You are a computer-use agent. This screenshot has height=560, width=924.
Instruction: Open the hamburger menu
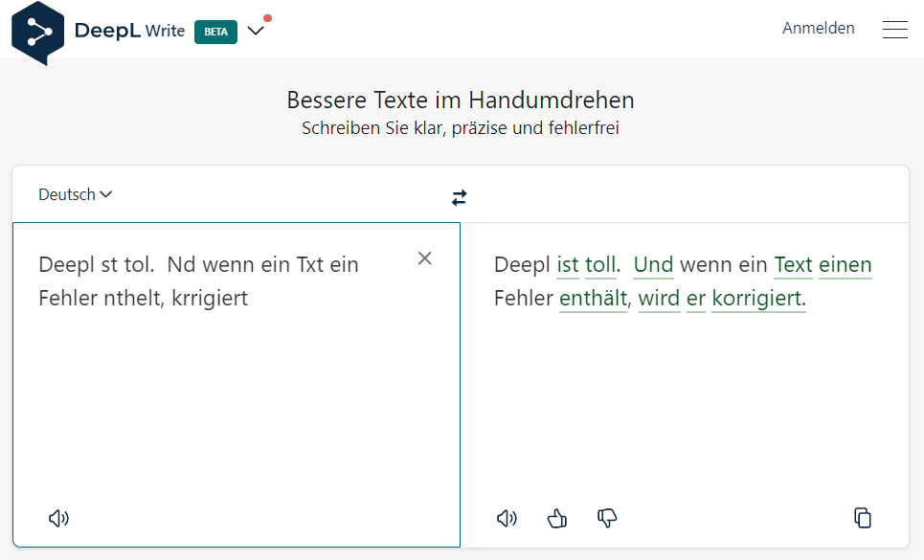coord(894,30)
